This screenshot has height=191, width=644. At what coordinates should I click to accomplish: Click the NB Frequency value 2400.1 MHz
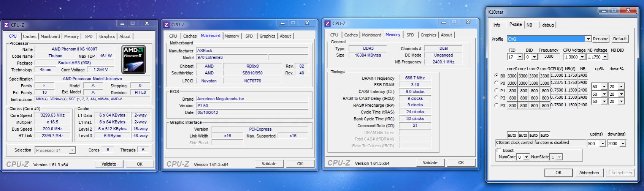443,62
